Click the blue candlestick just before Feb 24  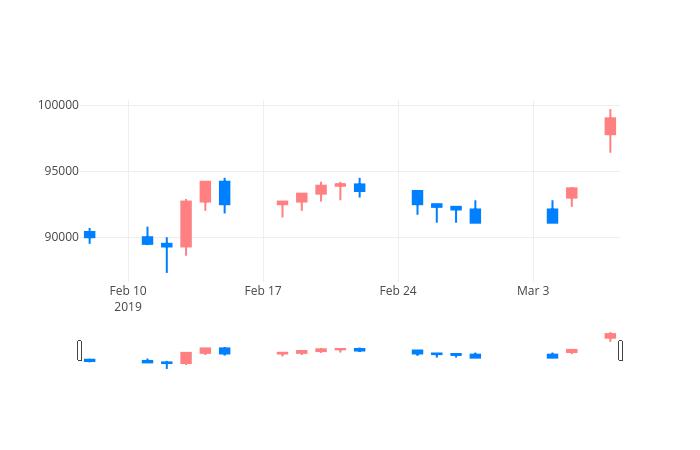(x=360, y=188)
